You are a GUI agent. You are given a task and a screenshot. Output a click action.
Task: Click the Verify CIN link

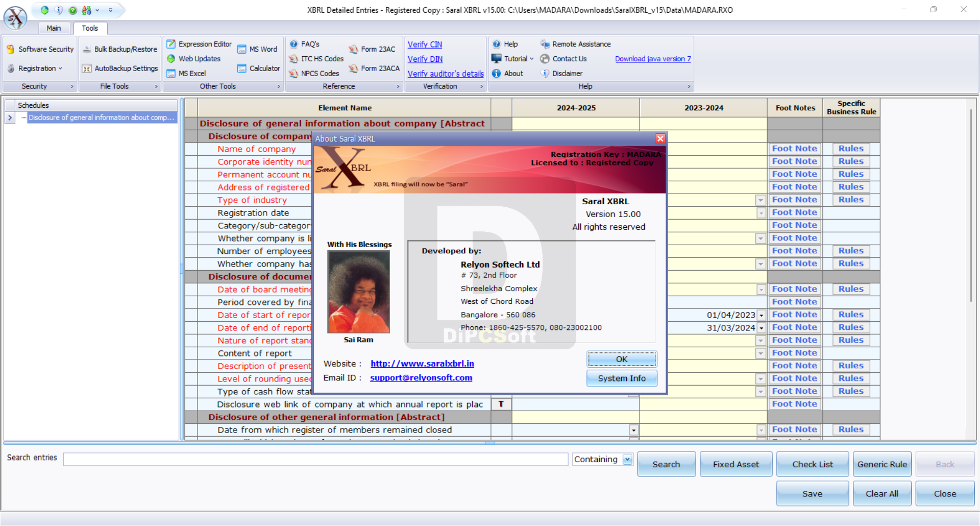pyautogui.click(x=425, y=44)
